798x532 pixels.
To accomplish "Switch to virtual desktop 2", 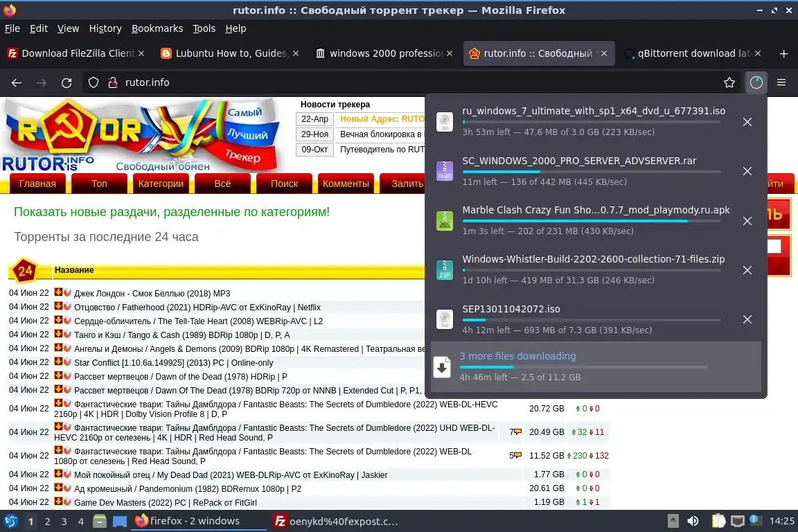I will point(47,522).
